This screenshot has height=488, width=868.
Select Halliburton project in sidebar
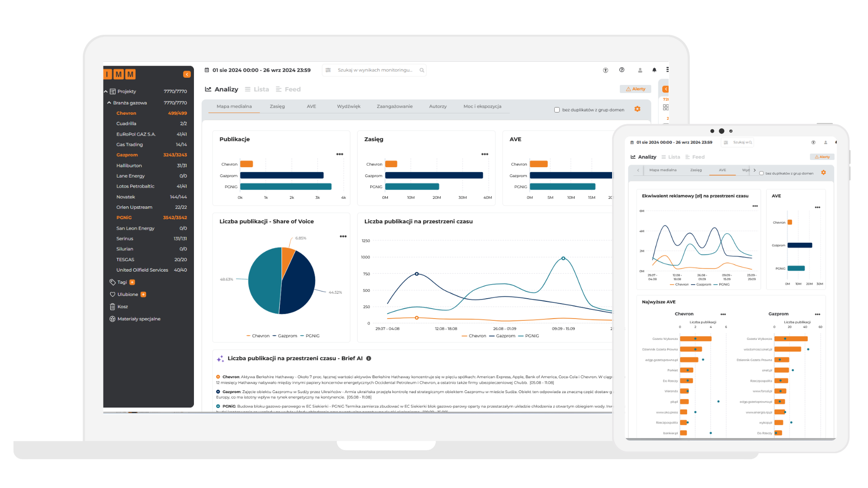click(151, 165)
